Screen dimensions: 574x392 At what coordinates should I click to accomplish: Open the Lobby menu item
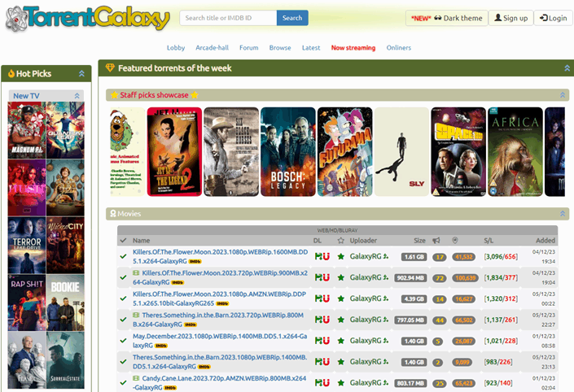176,47
